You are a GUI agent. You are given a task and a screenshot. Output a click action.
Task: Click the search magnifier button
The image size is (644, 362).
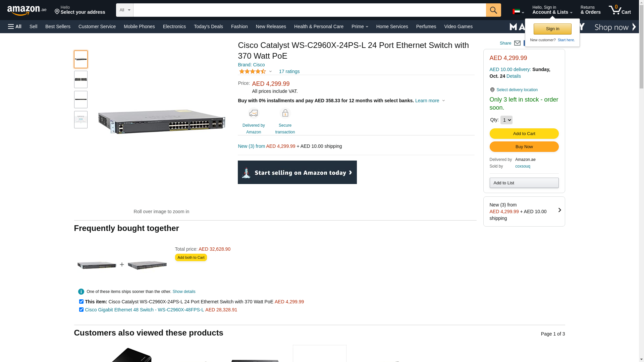[493, 10]
